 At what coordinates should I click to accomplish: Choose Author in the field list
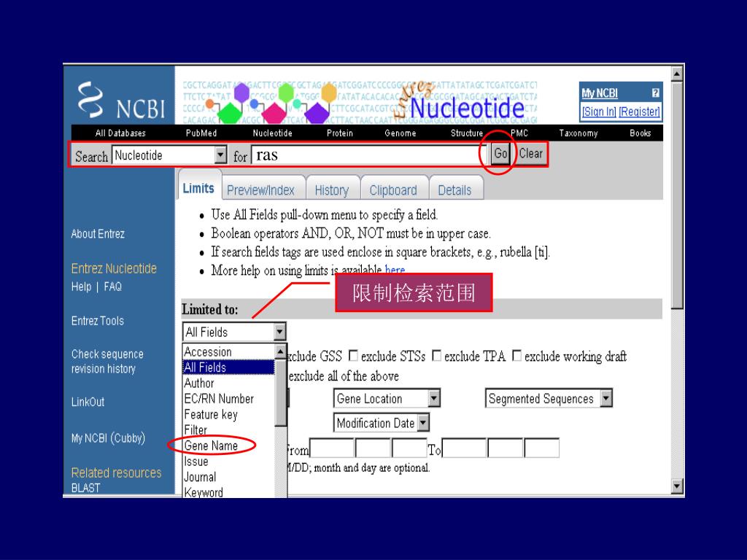(228, 383)
